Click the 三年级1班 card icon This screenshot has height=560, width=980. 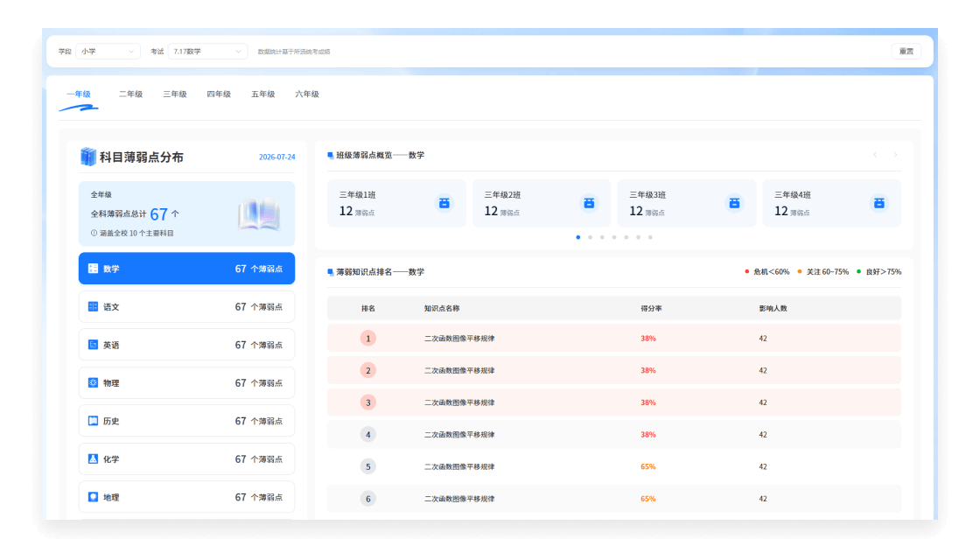444,203
